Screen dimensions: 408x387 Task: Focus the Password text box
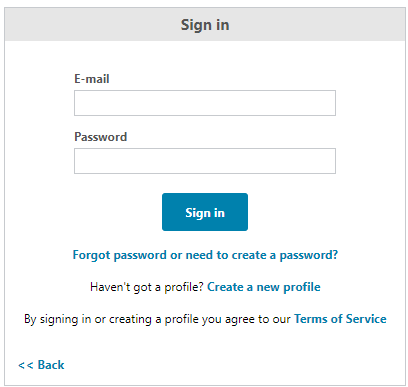(x=205, y=161)
